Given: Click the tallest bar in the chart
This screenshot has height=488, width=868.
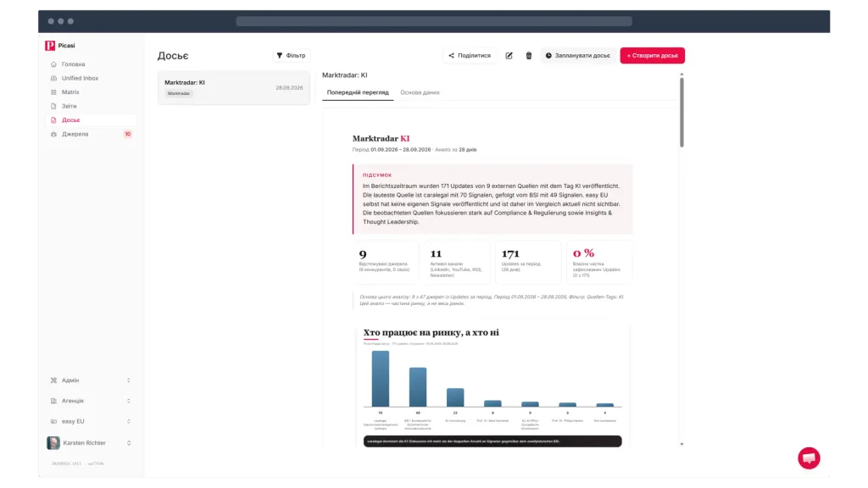Looking at the screenshot, I should (381, 379).
